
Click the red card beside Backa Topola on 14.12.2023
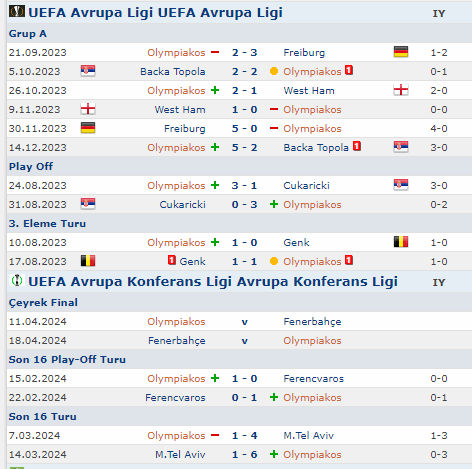(x=357, y=146)
